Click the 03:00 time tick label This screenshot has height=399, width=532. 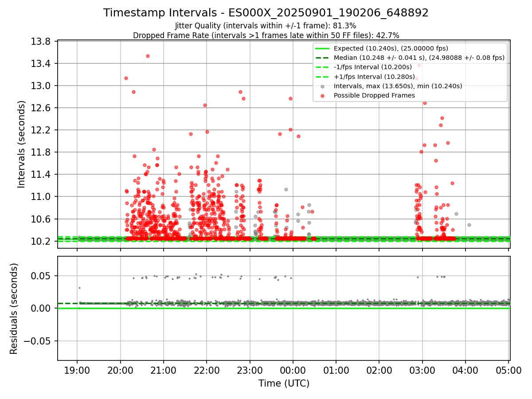422,370
